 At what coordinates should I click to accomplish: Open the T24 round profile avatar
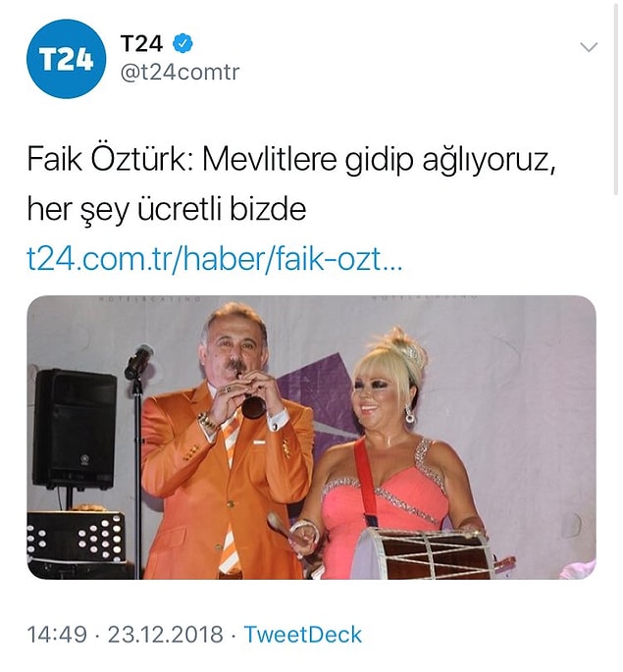tap(66, 59)
